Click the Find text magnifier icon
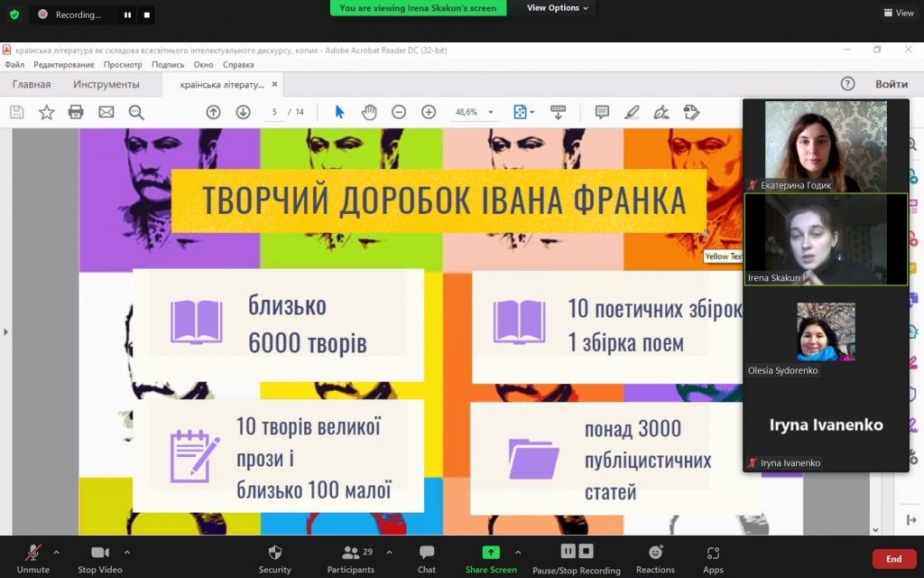This screenshot has height=578, width=924. [x=136, y=112]
